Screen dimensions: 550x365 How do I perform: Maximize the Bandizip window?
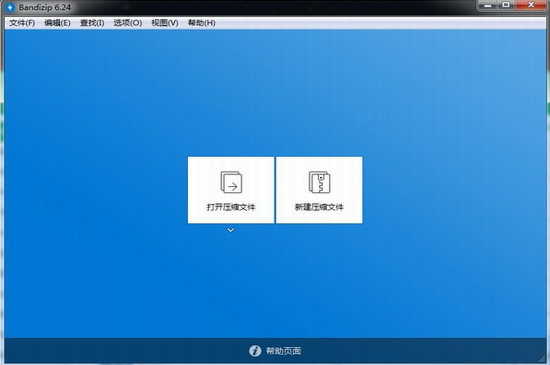coord(506,5)
